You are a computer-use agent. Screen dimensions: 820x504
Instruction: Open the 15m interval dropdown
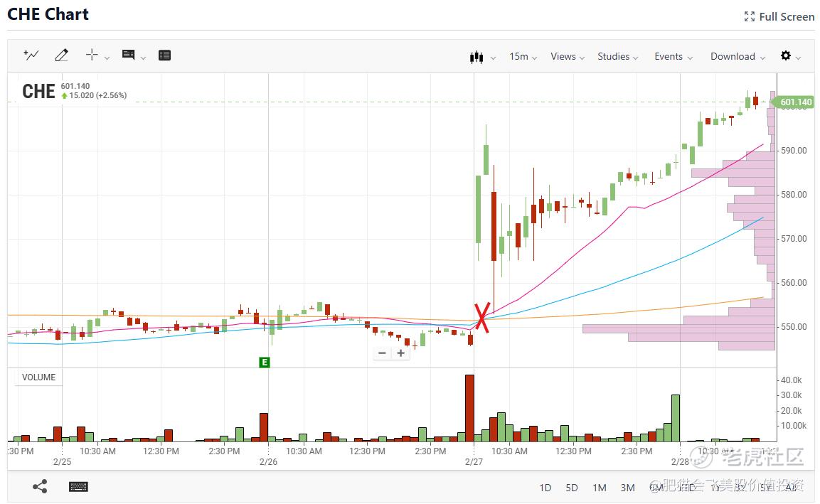click(523, 56)
